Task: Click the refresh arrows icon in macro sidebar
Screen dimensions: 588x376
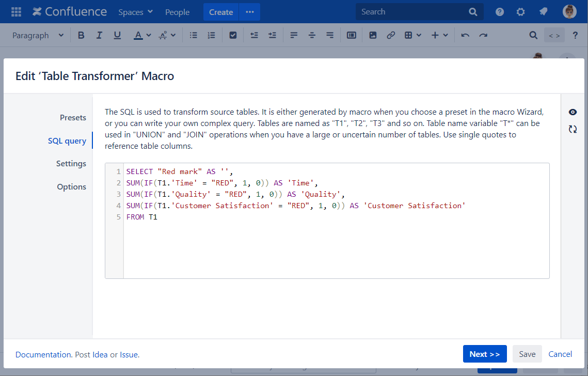Action: (573, 129)
